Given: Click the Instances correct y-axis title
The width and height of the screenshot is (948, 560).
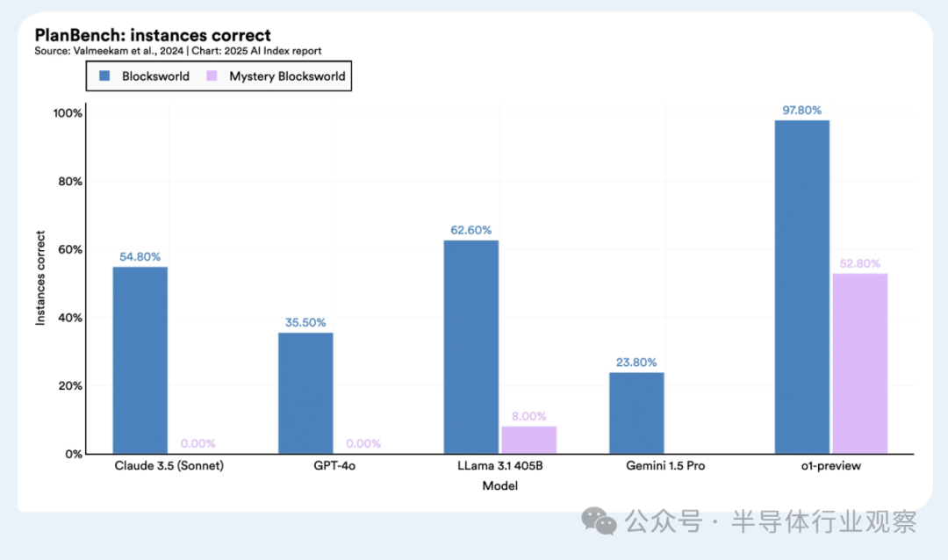Looking at the screenshot, I should pos(40,278).
